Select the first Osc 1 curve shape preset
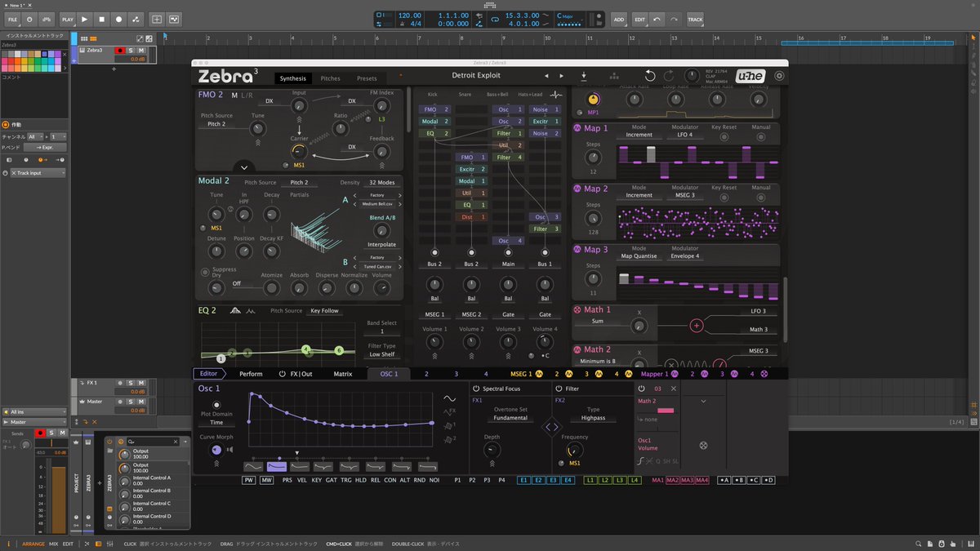The height and width of the screenshot is (551, 980). tap(252, 466)
